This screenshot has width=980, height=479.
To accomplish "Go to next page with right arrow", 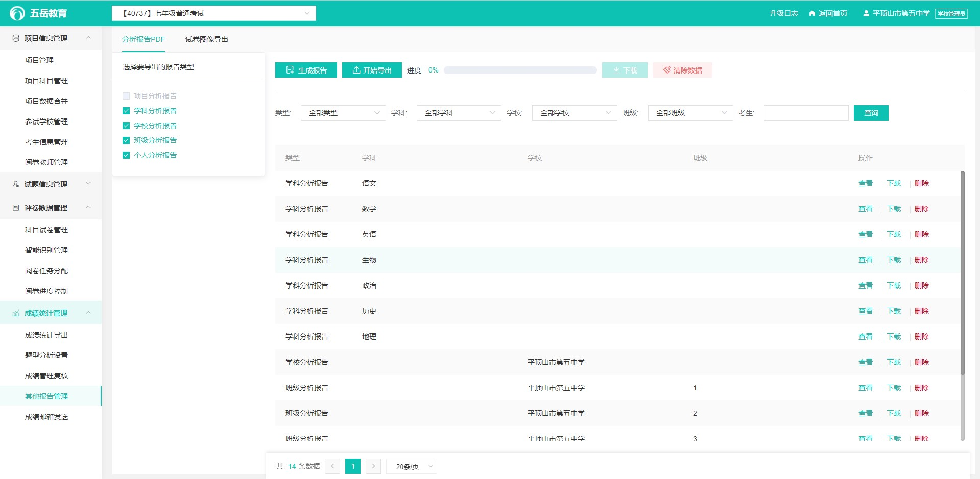I will click(373, 466).
